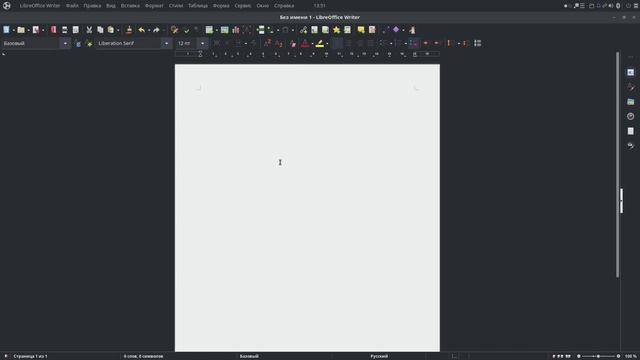This screenshot has height=360, width=640.
Task: Select the Clone Formatting brush
Action: (x=129, y=30)
